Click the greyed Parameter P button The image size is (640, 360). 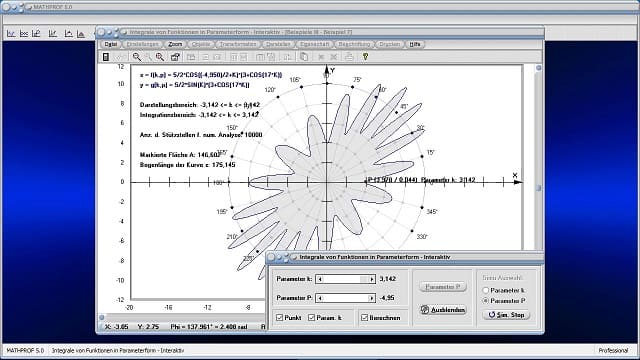pos(443,287)
